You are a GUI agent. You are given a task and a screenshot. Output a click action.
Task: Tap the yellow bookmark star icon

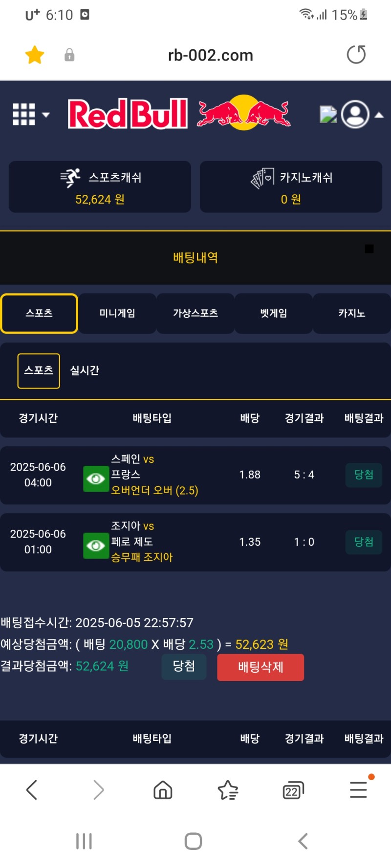(35, 55)
